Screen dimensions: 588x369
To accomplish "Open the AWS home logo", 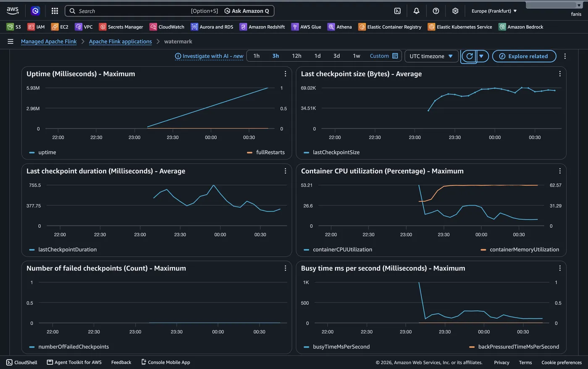I will click(x=13, y=11).
